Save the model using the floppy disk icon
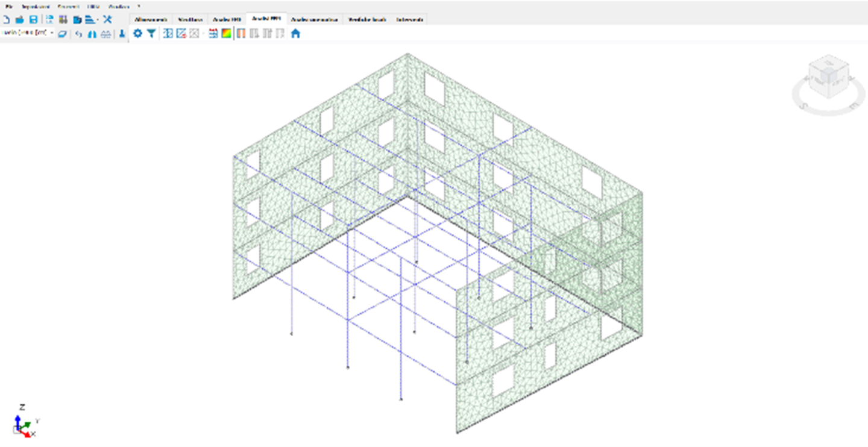The image size is (868, 447). pyautogui.click(x=33, y=19)
